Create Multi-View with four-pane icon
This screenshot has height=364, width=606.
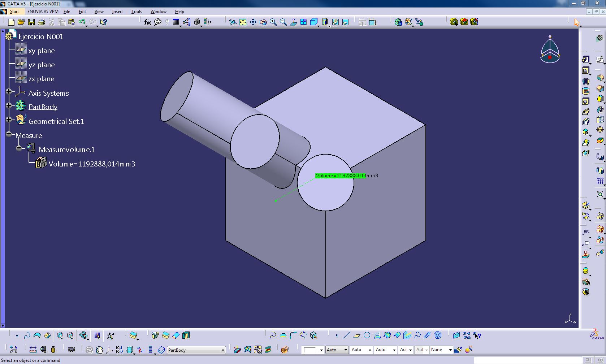tap(304, 22)
